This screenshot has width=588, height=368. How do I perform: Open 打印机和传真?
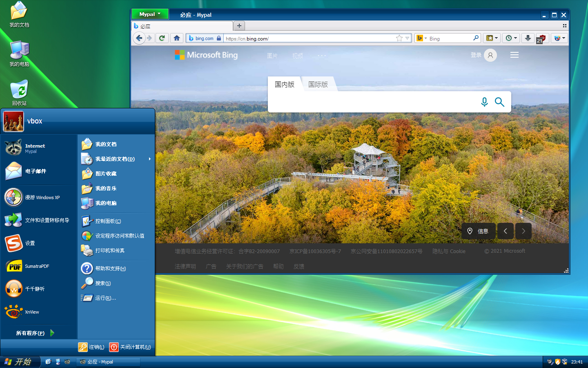click(116, 250)
